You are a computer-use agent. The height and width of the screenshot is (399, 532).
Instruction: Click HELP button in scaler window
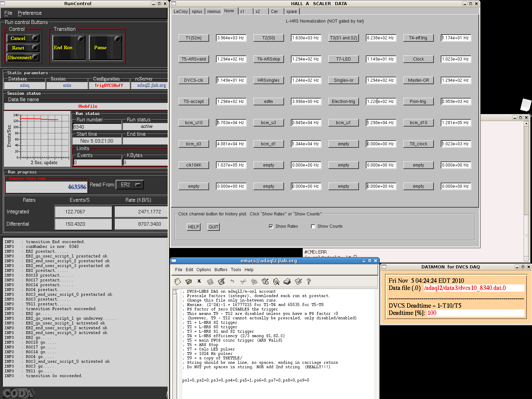click(194, 227)
